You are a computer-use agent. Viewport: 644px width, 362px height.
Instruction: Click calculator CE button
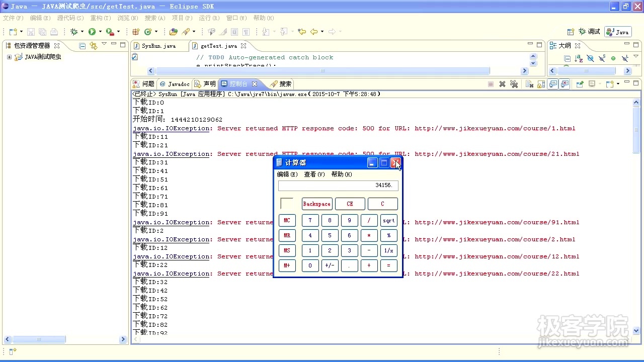[x=350, y=204]
